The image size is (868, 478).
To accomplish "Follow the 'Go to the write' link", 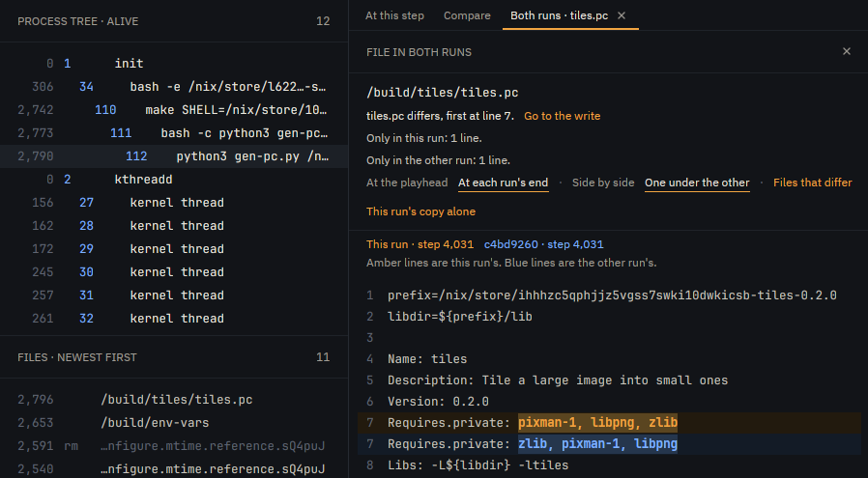I will [x=562, y=116].
